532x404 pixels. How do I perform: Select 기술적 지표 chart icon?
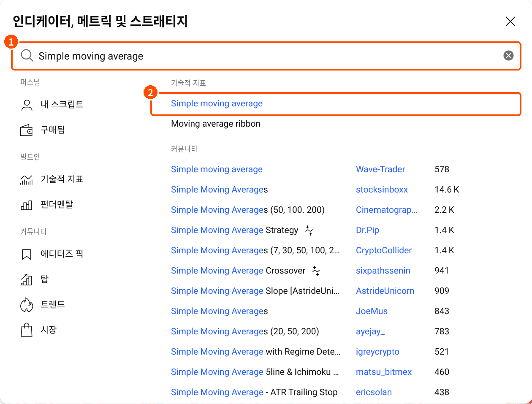coord(27,179)
